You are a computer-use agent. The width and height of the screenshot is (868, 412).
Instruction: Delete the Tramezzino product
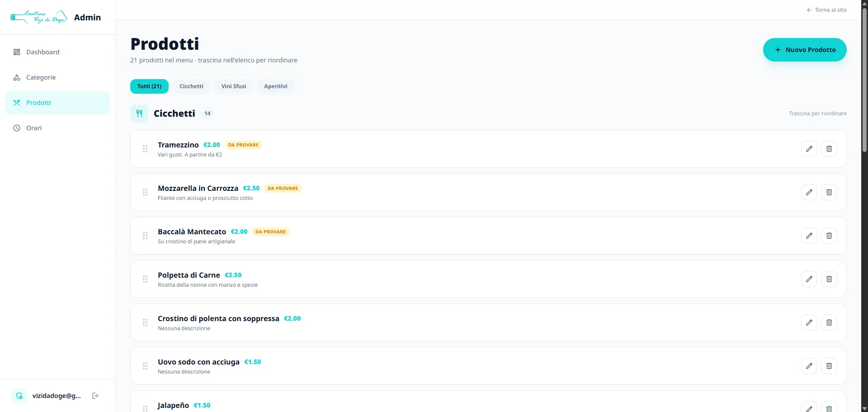click(x=829, y=149)
